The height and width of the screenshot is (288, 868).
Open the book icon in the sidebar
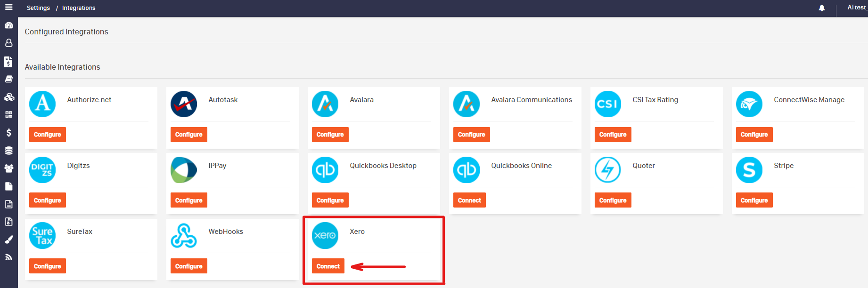(8, 79)
